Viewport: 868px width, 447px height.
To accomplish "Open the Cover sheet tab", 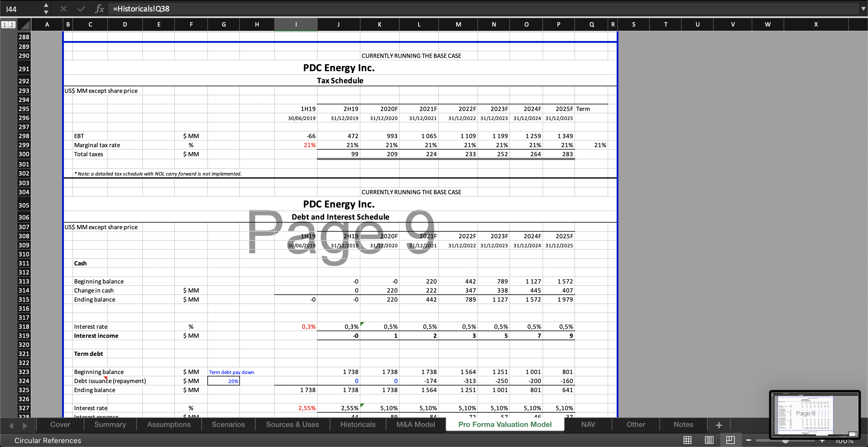I will pyautogui.click(x=60, y=424).
